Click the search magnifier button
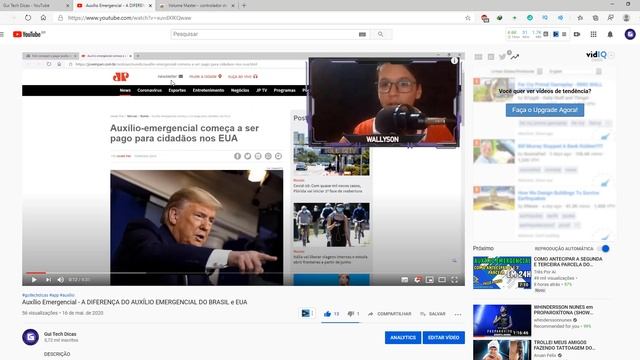Viewport: 640px width, 360px height. point(380,34)
